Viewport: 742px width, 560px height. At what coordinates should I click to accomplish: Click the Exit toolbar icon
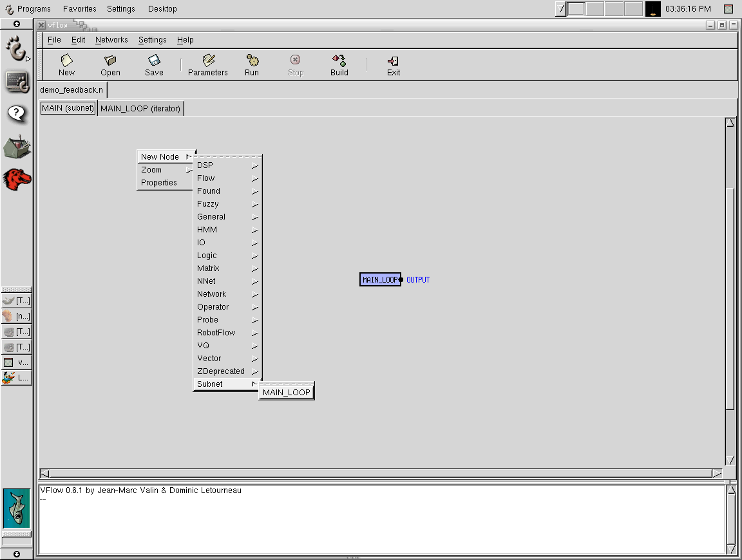click(x=394, y=61)
